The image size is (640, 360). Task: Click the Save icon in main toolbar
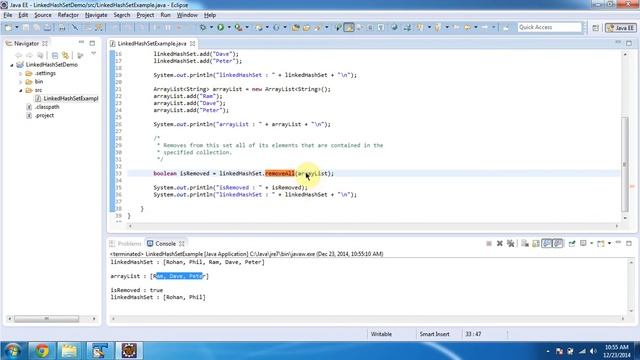coord(26,27)
